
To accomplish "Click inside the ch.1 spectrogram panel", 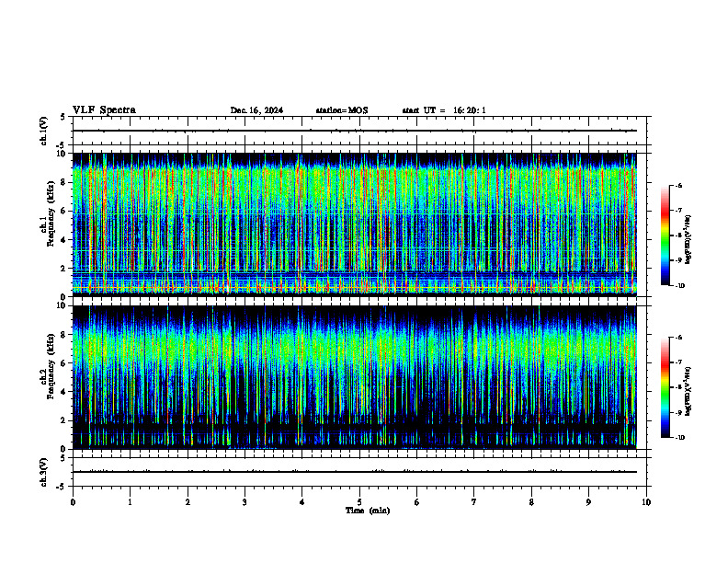I will 354,224.
